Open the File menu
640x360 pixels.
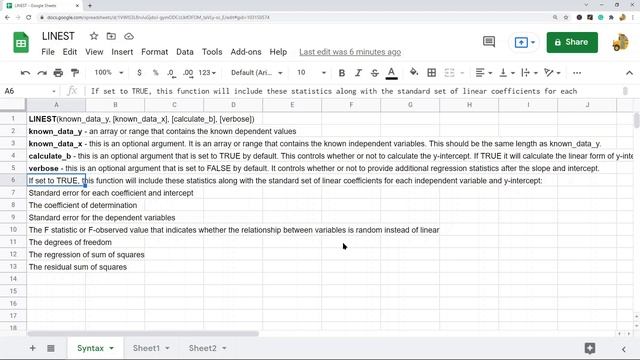click(48, 52)
